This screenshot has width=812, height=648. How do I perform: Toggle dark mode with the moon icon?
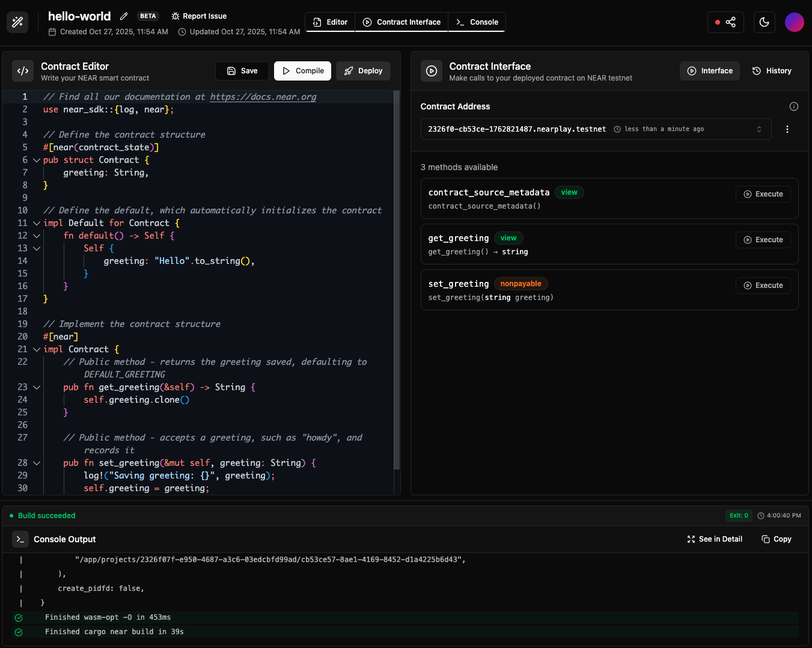[x=764, y=22]
